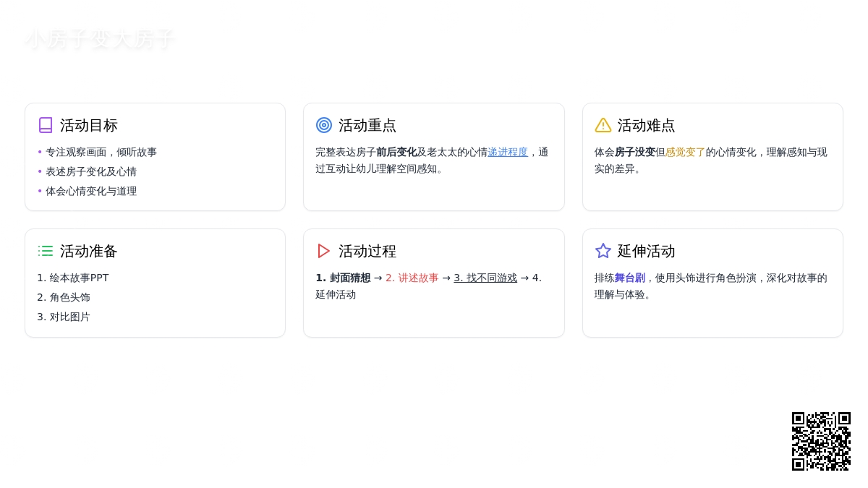The width and height of the screenshot is (868, 488).
Task: Click the QR code image
Action: point(821,441)
